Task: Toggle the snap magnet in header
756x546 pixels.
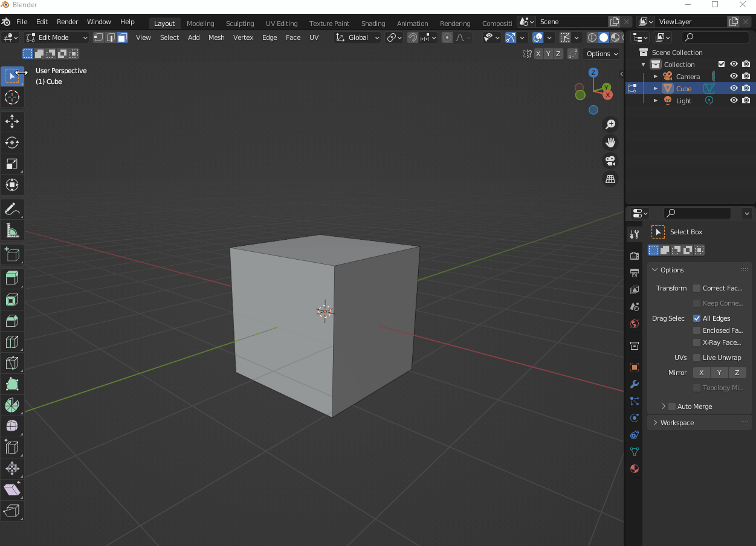Action: [412, 37]
